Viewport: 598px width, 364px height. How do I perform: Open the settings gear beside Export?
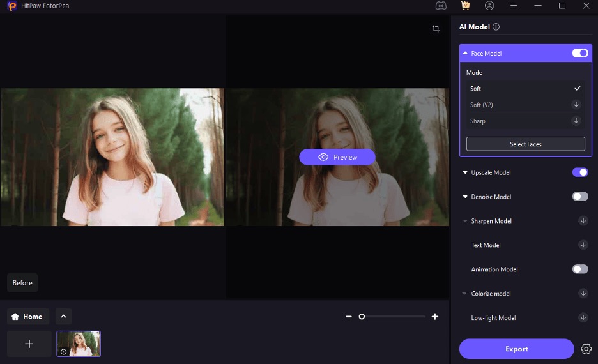[586, 349]
